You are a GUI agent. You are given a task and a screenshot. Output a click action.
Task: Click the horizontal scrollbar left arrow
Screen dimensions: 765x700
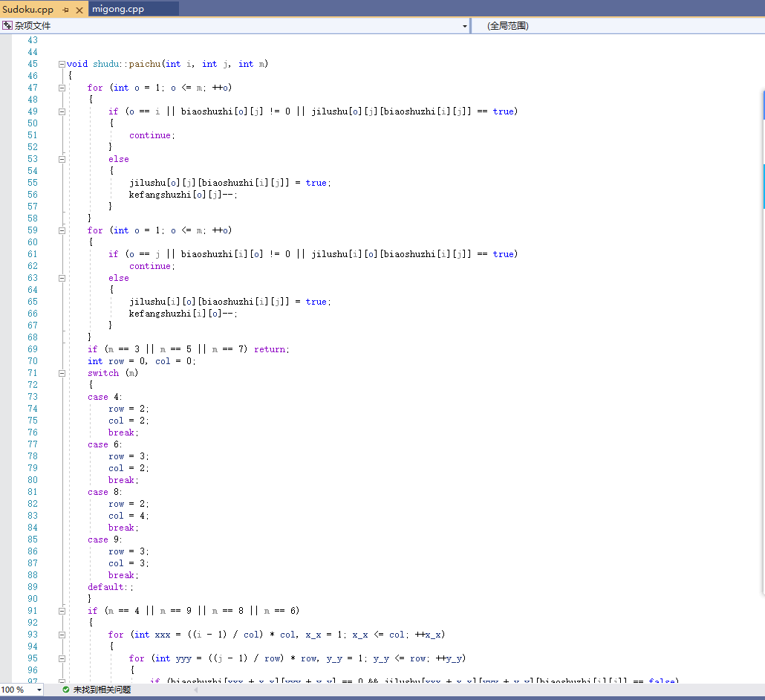[x=196, y=690]
